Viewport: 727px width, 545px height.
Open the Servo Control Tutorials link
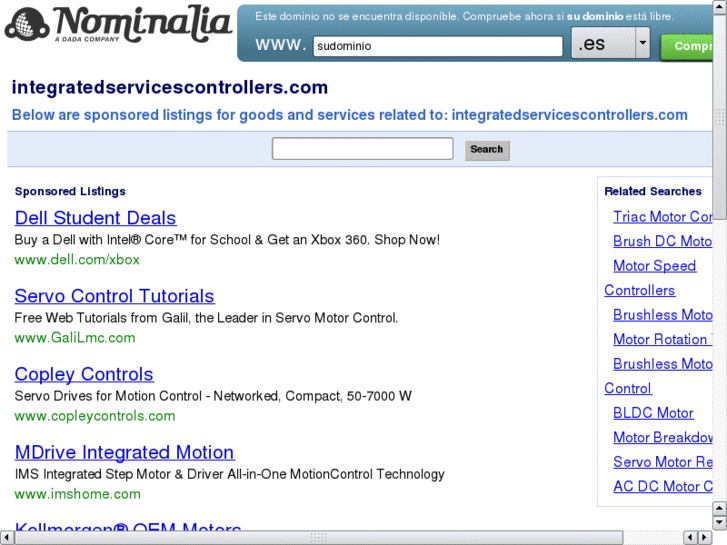pos(115,296)
